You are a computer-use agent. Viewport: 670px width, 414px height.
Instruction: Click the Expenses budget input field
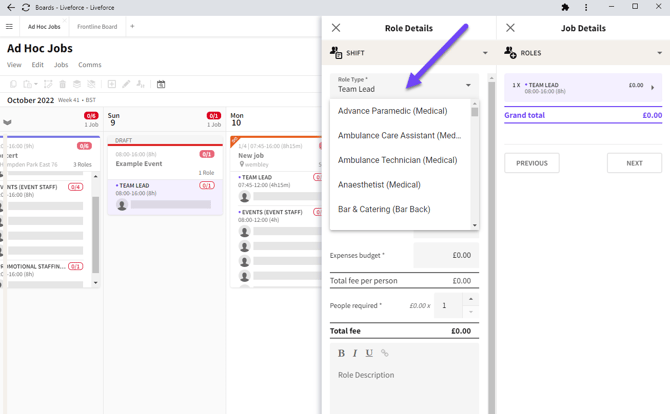(446, 255)
